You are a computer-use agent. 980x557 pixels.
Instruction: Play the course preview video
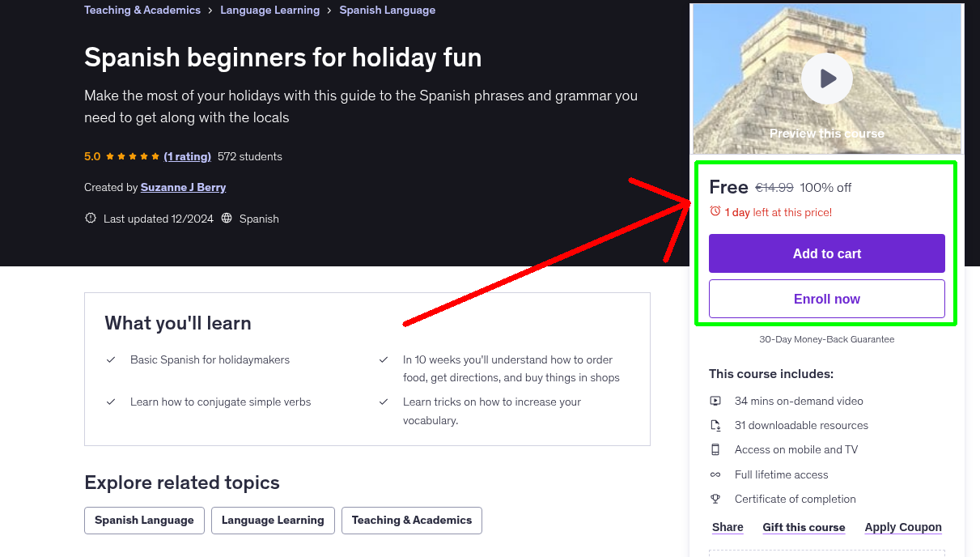(827, 79)
